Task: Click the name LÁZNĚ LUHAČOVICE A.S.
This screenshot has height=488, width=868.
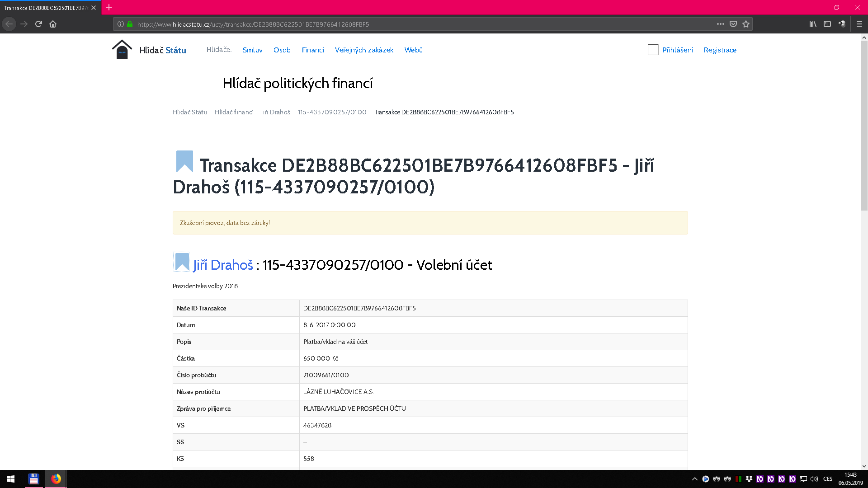Action: (x=339, y=392)
